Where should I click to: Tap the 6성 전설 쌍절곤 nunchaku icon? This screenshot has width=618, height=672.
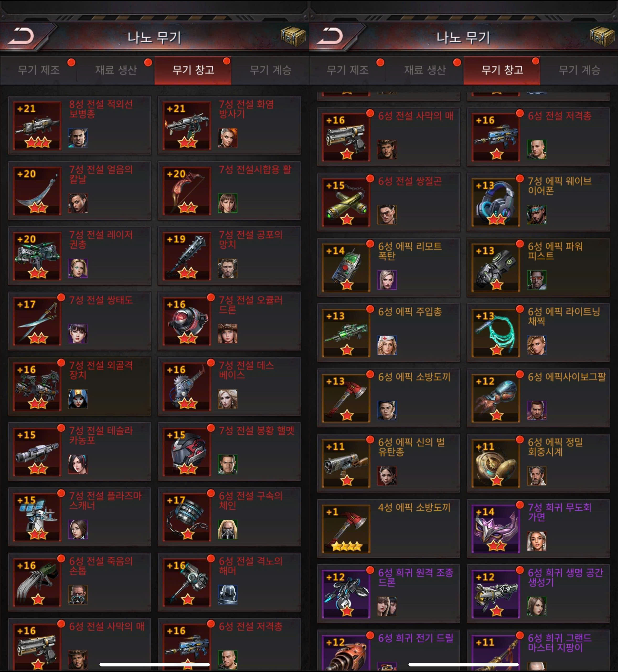coord(346,202)
